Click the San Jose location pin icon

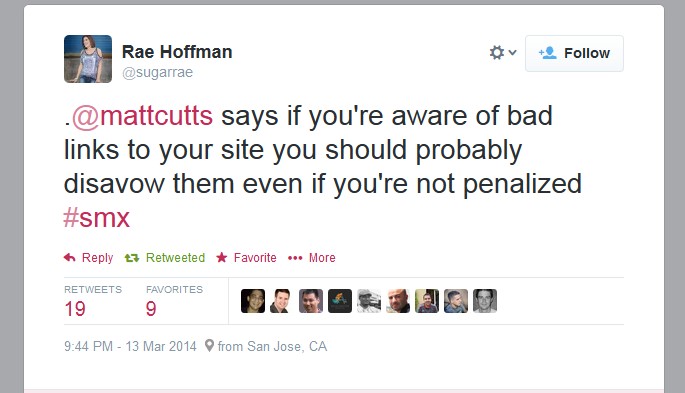(209, 345)
